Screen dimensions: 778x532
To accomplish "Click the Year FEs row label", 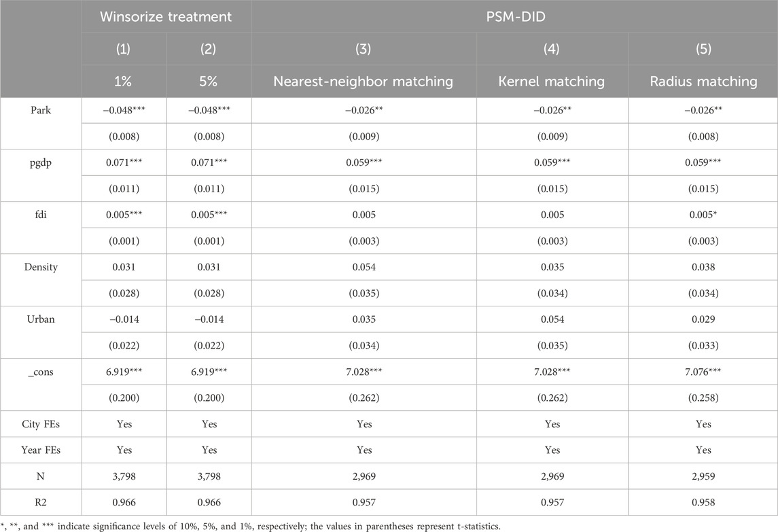I will [41, 450].
